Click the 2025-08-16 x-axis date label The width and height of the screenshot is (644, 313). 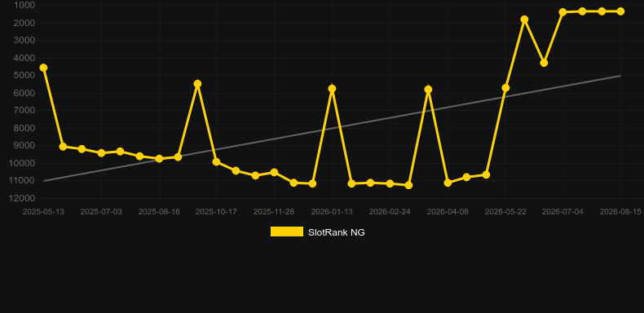point(159,212)
